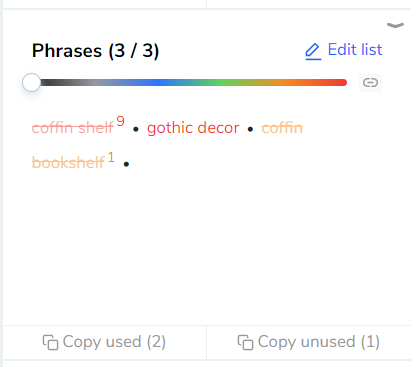This screenshot has width=411, height=367.
Task: Select the struck-through bookshelf phrase
Action: (68, 163)
